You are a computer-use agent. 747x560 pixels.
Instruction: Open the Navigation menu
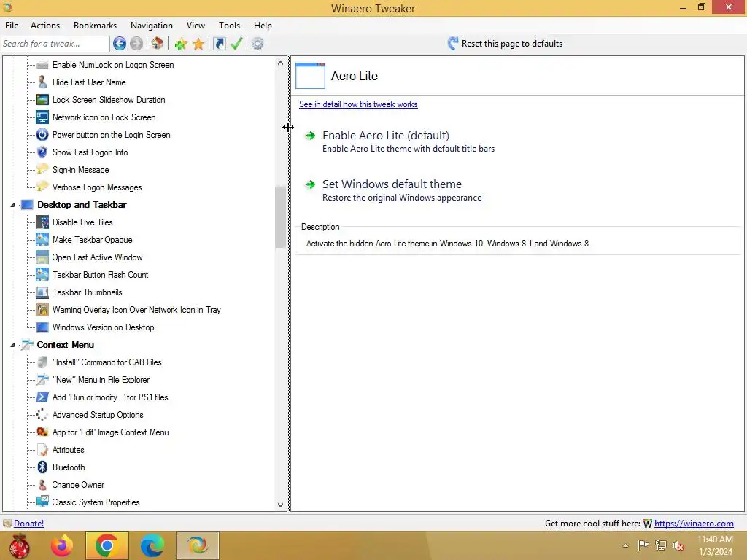[152, 26]
